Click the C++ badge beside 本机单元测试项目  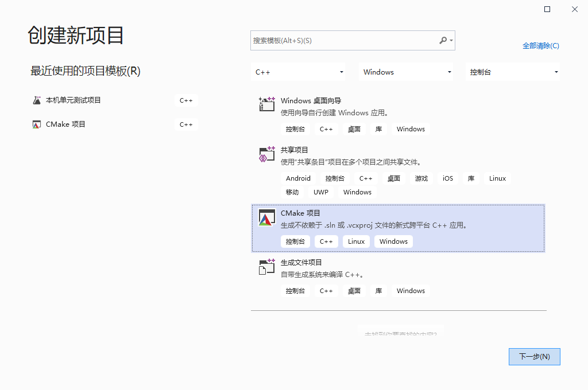tap(186, 100)
